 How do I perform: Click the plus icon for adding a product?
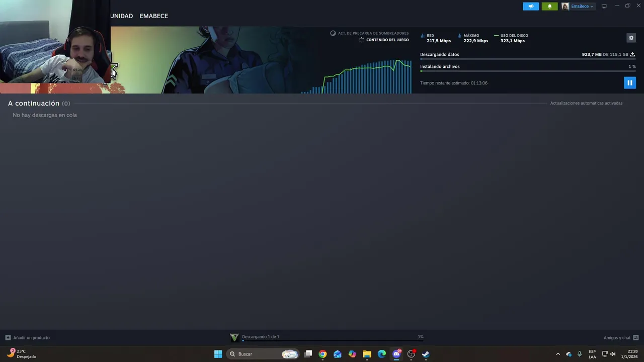tap(8, 338)
